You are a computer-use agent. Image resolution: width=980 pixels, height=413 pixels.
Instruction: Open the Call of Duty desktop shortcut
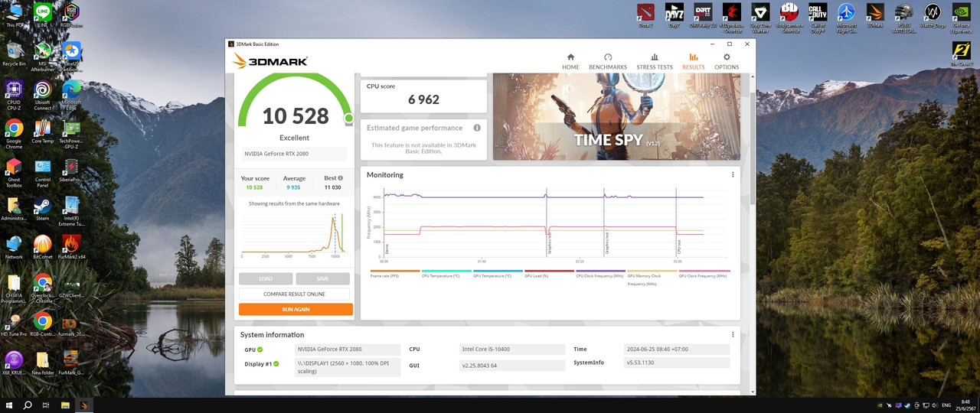[x=818, y=18]
